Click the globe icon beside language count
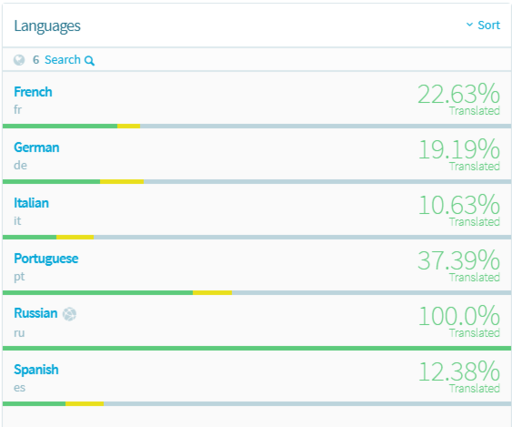 pyautogui.click(x=19, y=60)
